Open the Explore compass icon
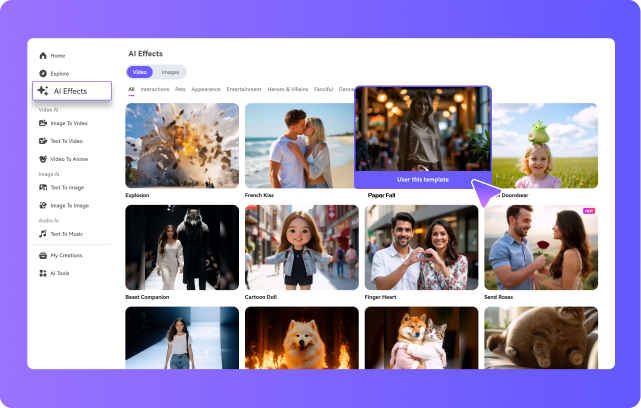 click(43, 74)
